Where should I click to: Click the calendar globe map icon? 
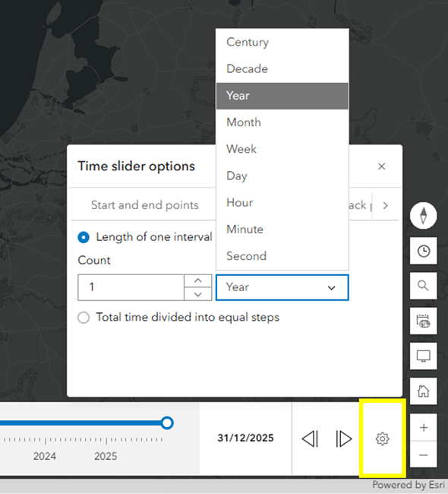pos(423,321)
